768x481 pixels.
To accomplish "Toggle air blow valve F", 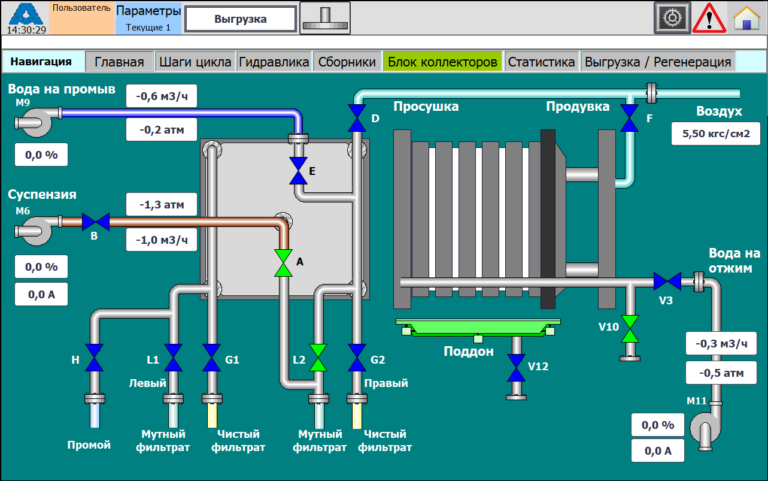I will (x=629, y=118).
